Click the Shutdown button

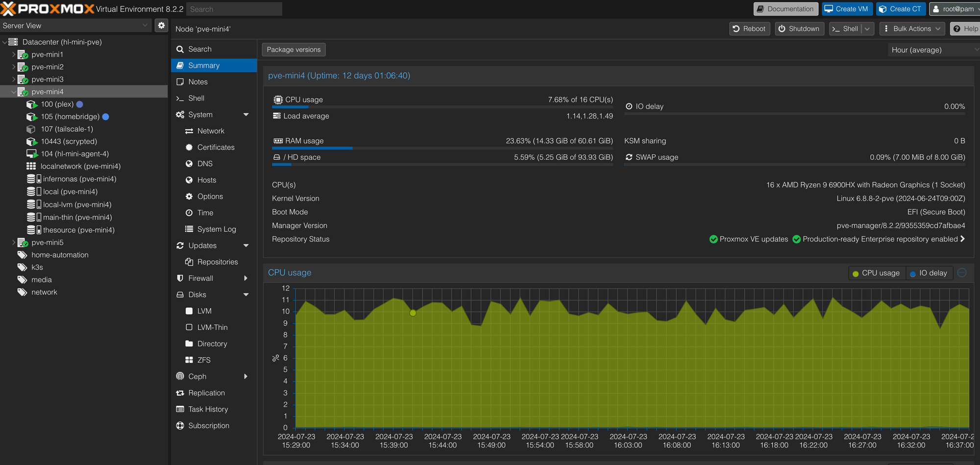(x=799, y=29)
